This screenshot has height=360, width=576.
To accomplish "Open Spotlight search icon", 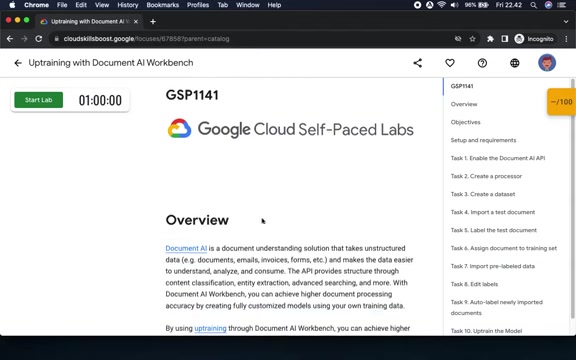I will coord(533,5).
